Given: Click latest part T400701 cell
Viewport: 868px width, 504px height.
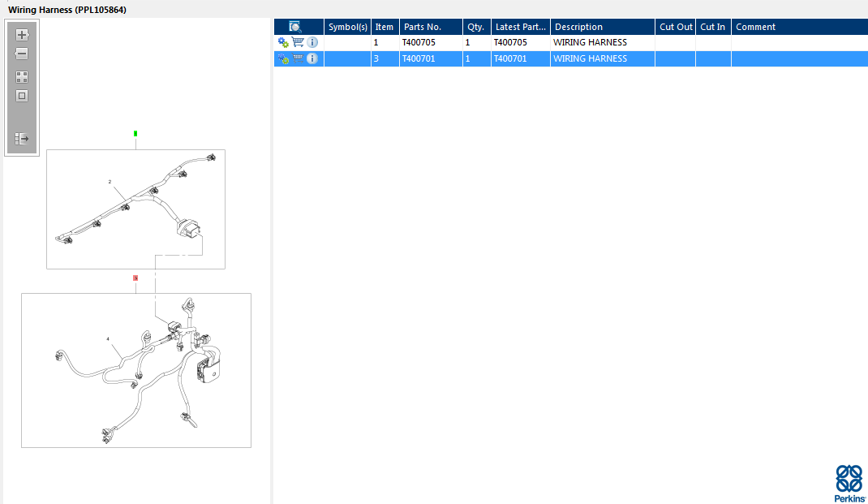Looking at the screenshot, I should 520,58.
